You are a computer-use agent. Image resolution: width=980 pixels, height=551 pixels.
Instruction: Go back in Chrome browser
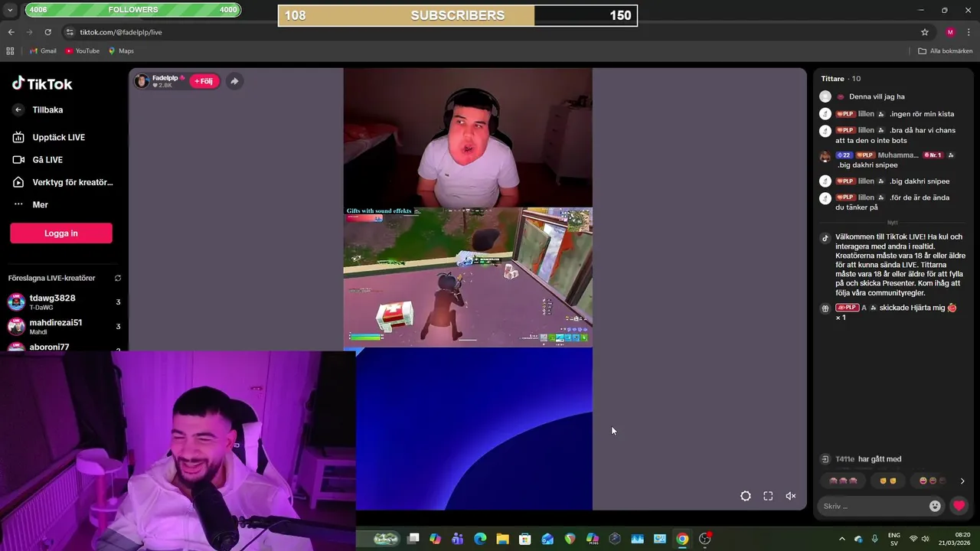pos(11,32)
